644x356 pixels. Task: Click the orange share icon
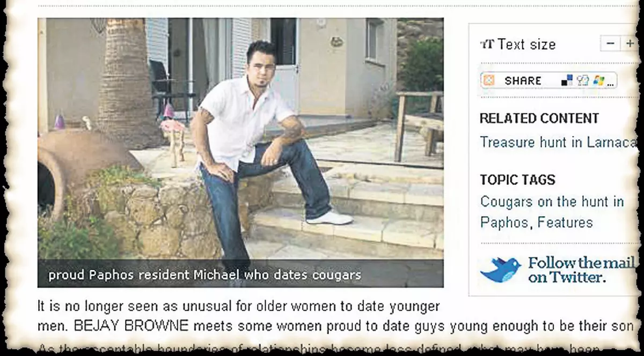click(488, 80)
